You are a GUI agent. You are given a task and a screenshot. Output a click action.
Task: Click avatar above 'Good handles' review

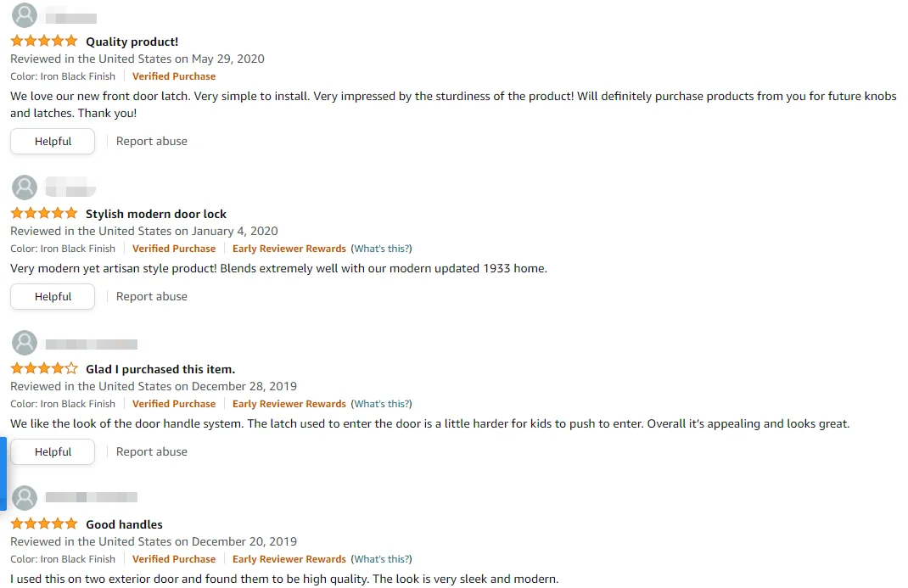25,498
